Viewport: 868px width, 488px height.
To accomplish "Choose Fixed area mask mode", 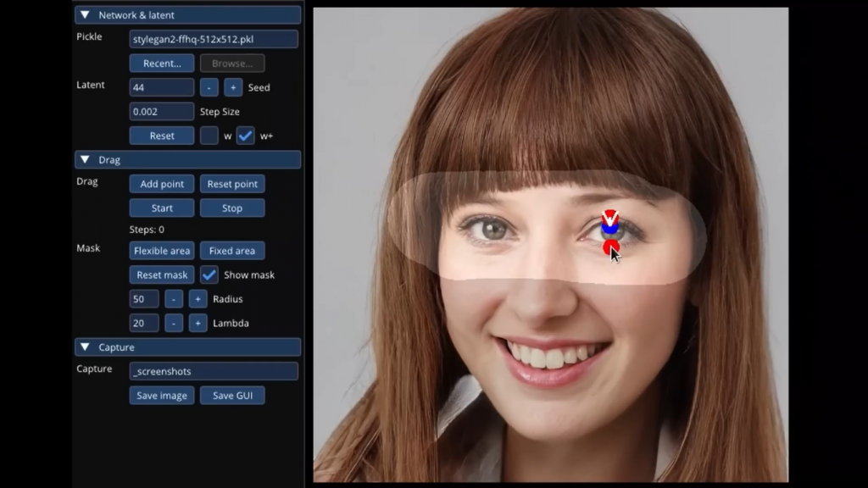I will (232, 251).
